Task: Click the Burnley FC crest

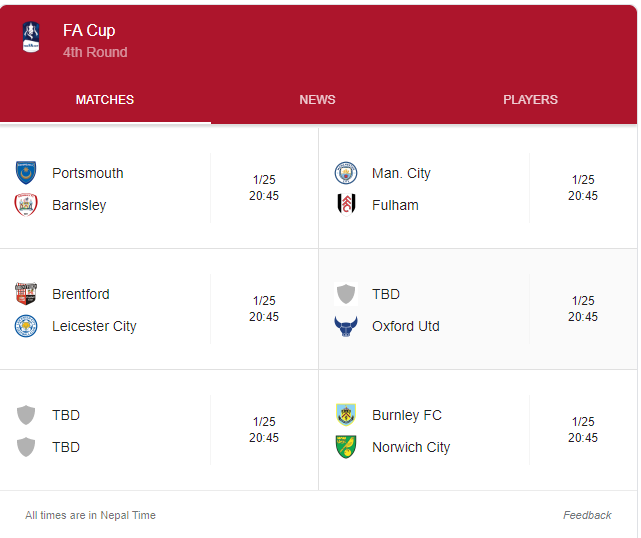Action: coord(346,415)
